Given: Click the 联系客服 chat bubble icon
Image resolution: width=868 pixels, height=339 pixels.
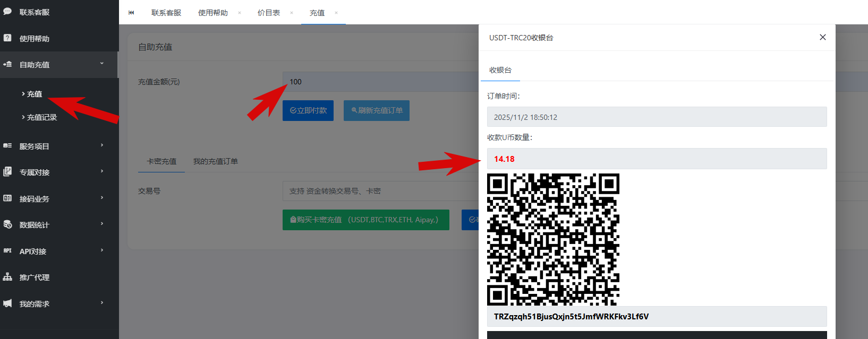Looking at the screenshot, I should click(7, 11).
